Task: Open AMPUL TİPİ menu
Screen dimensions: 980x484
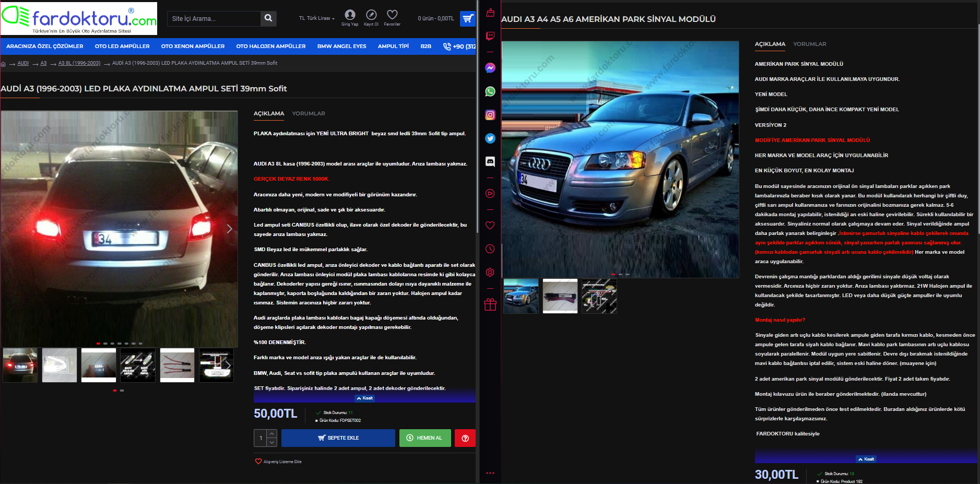Action: coord(393,46)
